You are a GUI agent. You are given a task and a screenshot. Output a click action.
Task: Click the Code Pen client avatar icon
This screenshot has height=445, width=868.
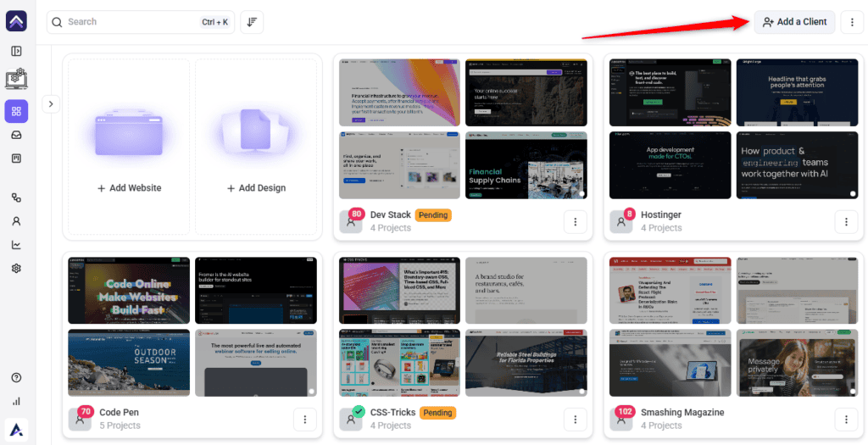[x=80, y=420]
